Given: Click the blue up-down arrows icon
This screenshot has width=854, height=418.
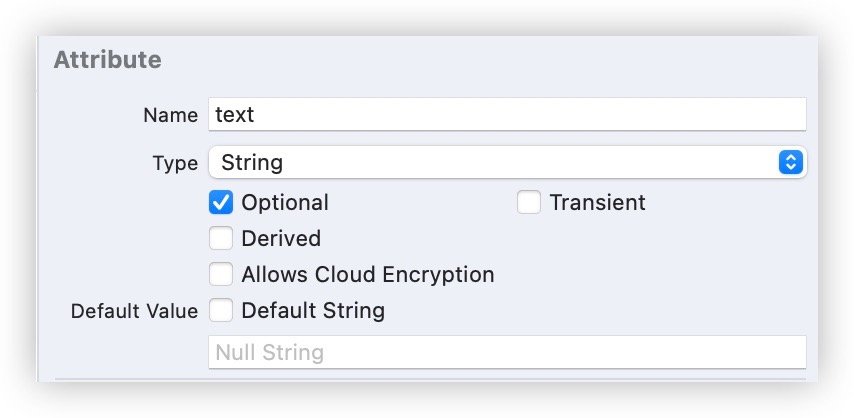Looking at the screenshot, I should (791, 162).
